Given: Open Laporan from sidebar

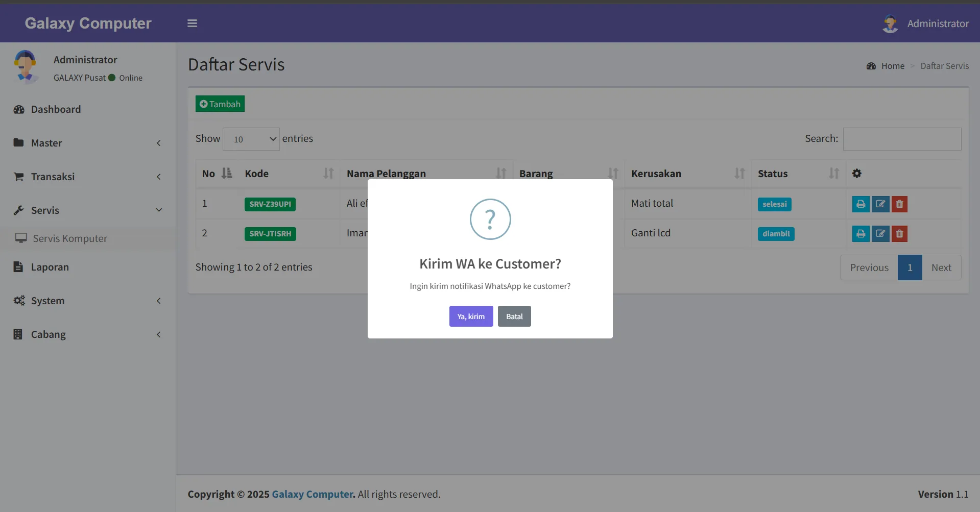Looking at the screenshot, I should pos(88,267).
